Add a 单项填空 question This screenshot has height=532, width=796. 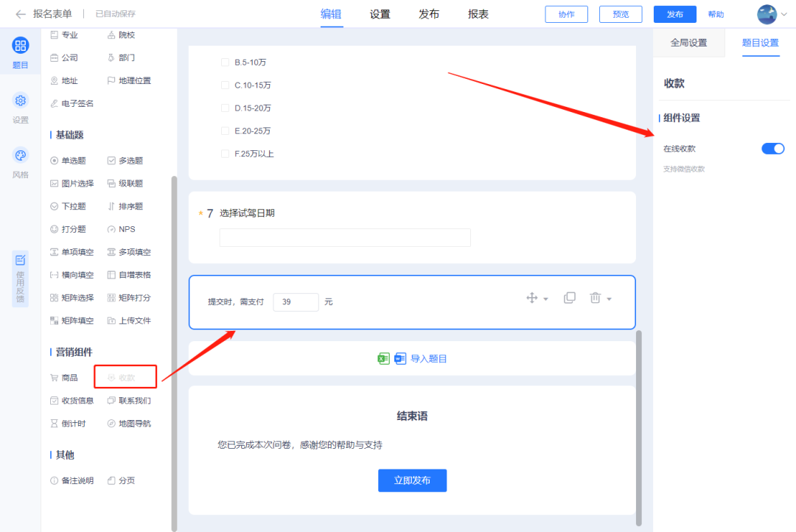pyautogui.click(x=71, y=252)
